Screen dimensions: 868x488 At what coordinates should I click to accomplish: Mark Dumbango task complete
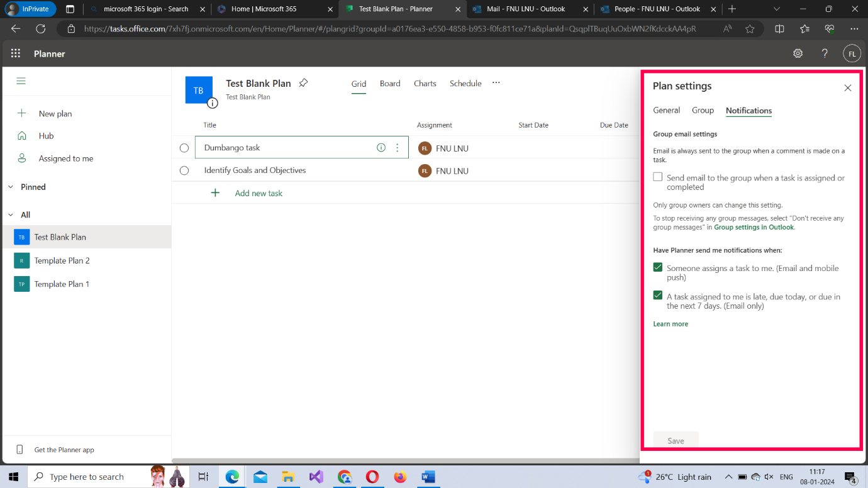coord(184,148)
